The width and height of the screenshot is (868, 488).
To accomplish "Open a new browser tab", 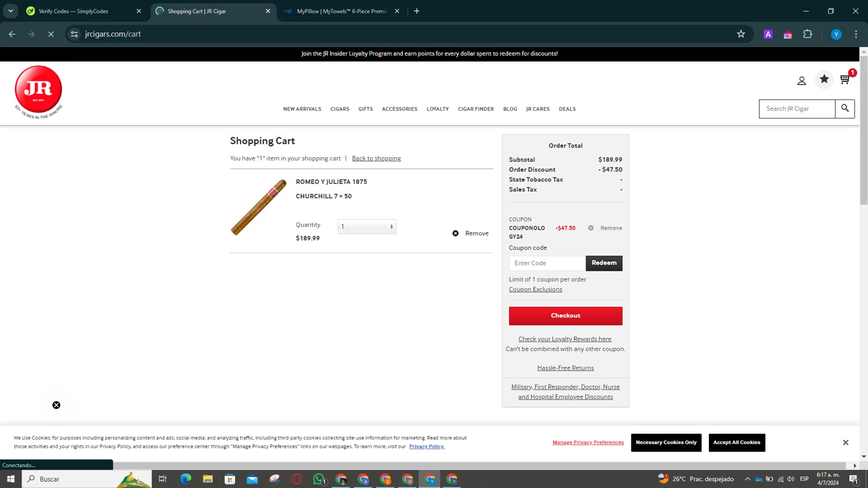I will [x=417, y=11].
